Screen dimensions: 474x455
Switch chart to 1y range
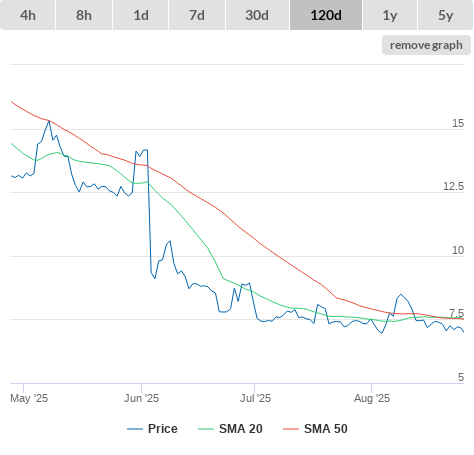(x=390, y=15)
